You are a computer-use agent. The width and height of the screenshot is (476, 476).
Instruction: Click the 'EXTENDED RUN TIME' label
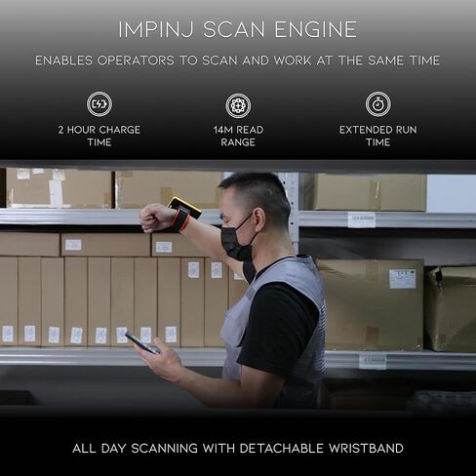point(378,136)
